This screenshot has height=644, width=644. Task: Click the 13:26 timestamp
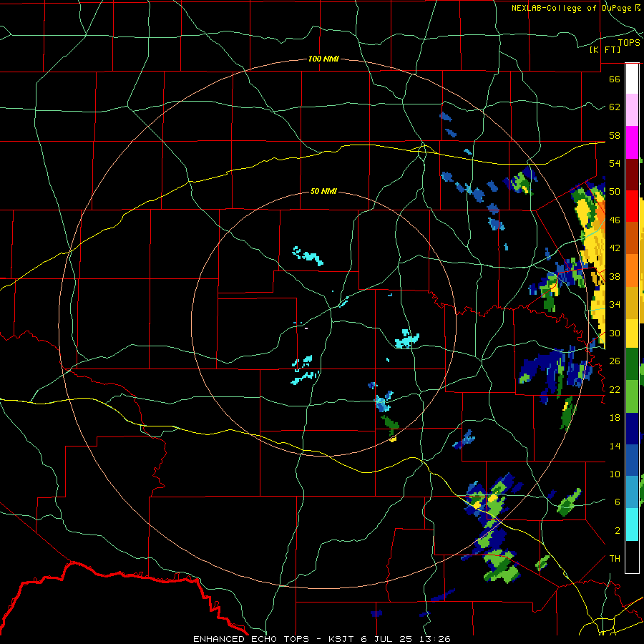click(x=434, y=639)
